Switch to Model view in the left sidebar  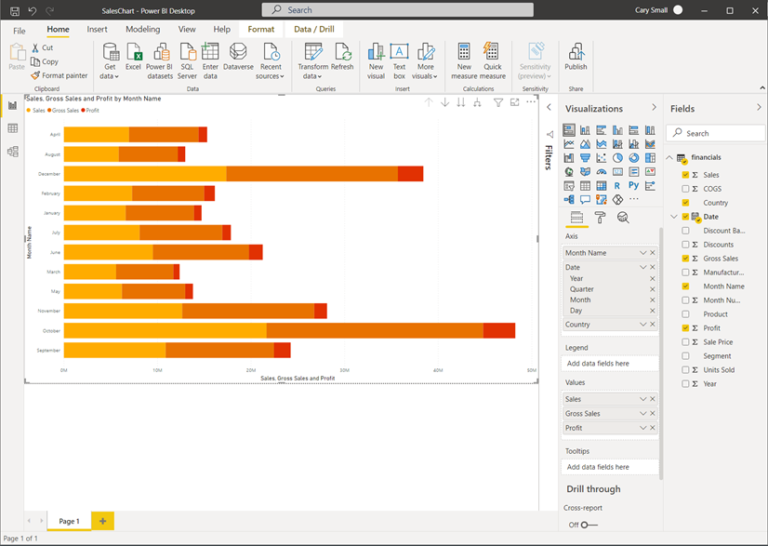tap(13, 151)
